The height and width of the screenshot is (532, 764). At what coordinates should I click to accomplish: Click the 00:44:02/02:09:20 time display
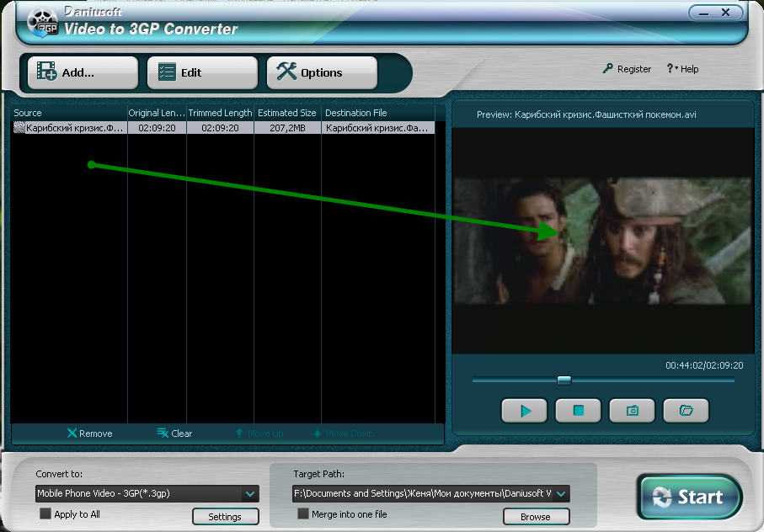point(704,365)
